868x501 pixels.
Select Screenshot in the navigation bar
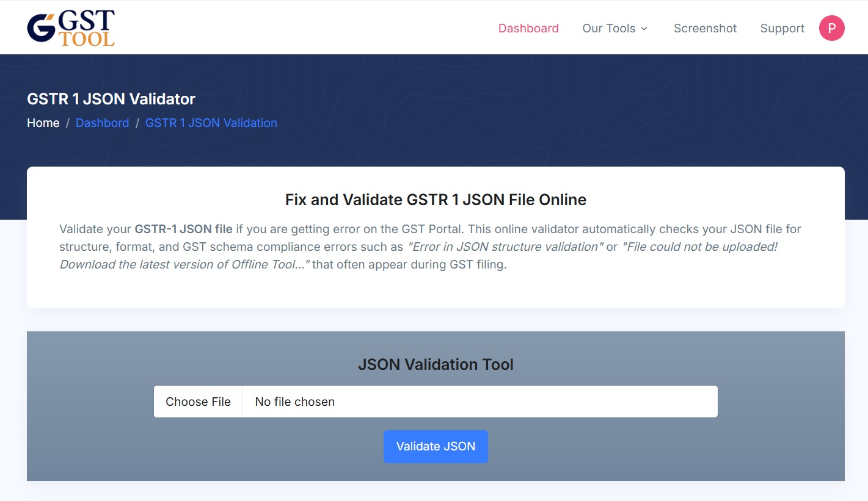[x=705, y=28]
